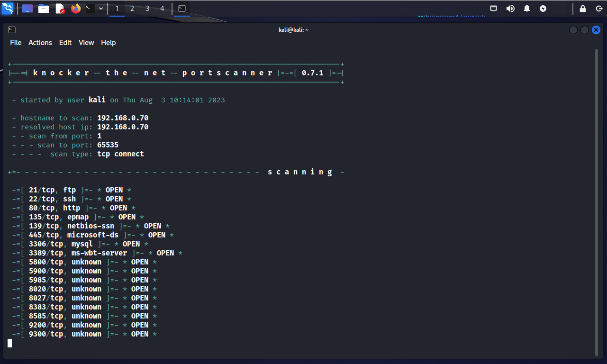This screenshot has height=364, width=607.
Task: Open the Help menu
Action: point(109,43)
